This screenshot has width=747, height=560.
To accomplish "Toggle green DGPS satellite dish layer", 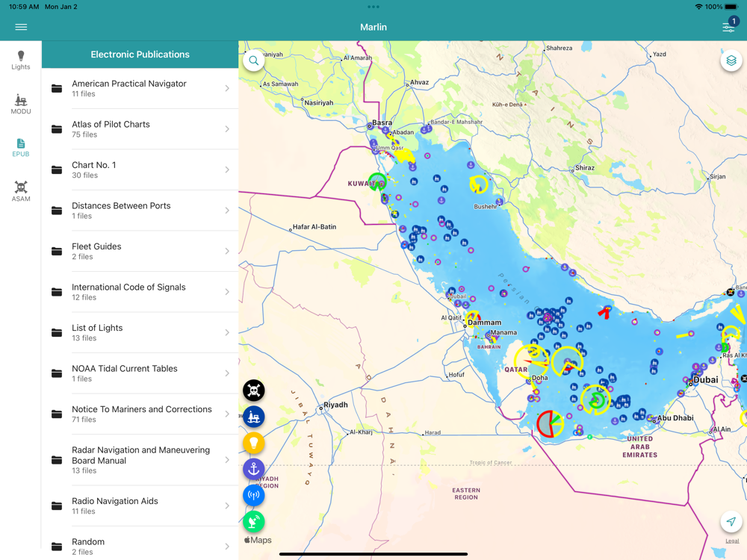I will 254,521.
